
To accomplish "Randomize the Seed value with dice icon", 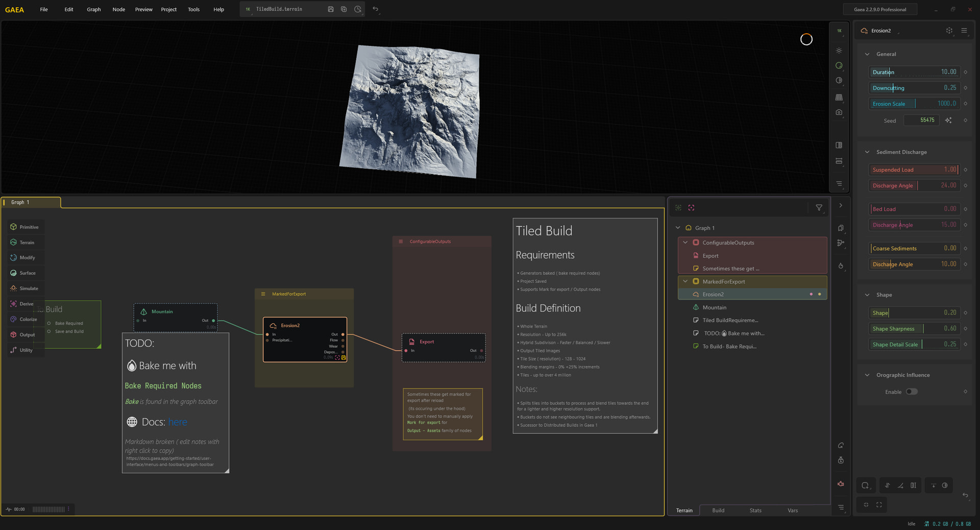I will click(x=948, y=121).
